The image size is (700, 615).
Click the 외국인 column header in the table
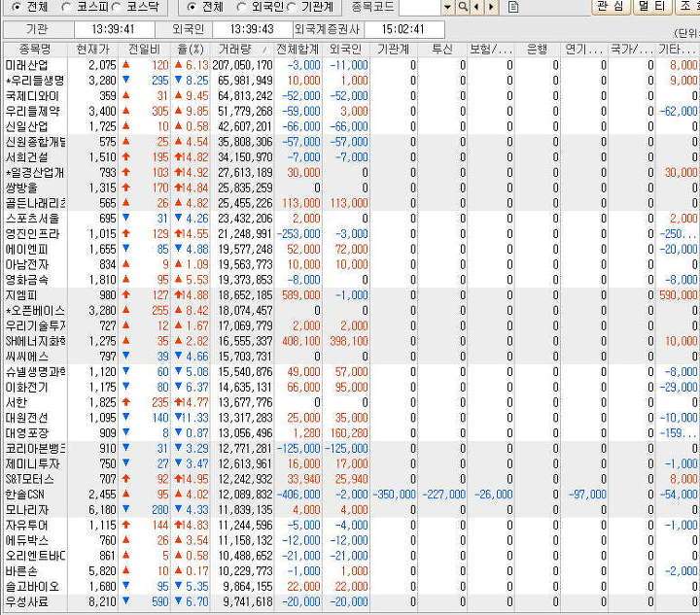(345, 49)
